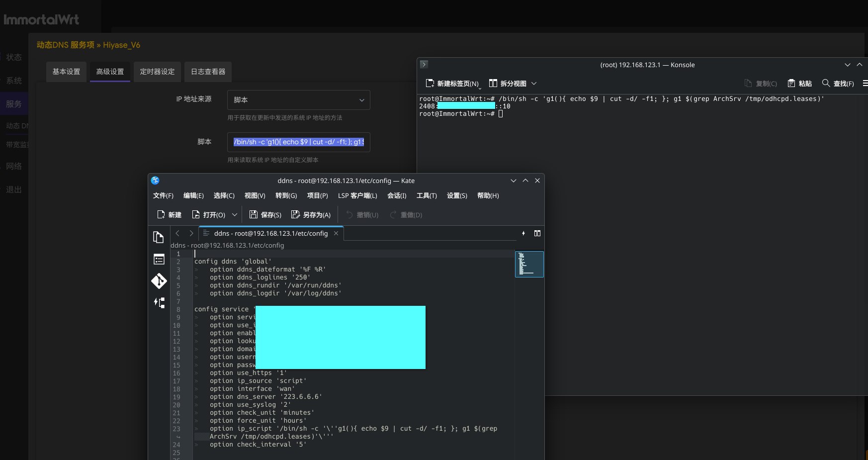Create a new document with 新建 button
Screen dimensions: 868x460
169,215
